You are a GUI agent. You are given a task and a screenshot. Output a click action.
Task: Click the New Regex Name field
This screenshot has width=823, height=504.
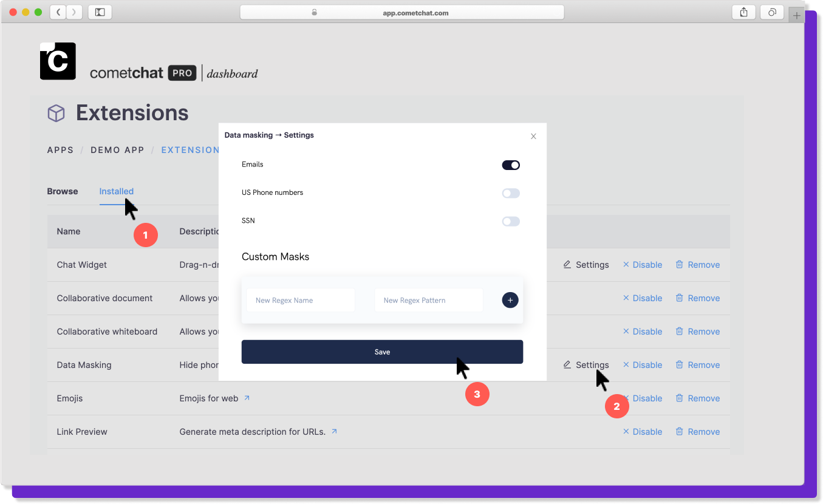click(301, 300)
